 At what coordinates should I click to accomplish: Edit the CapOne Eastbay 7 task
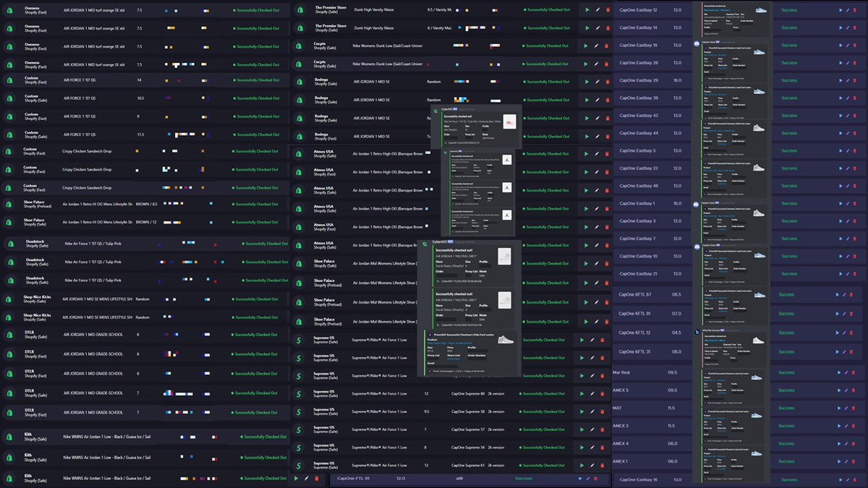(x=848, y=239)
